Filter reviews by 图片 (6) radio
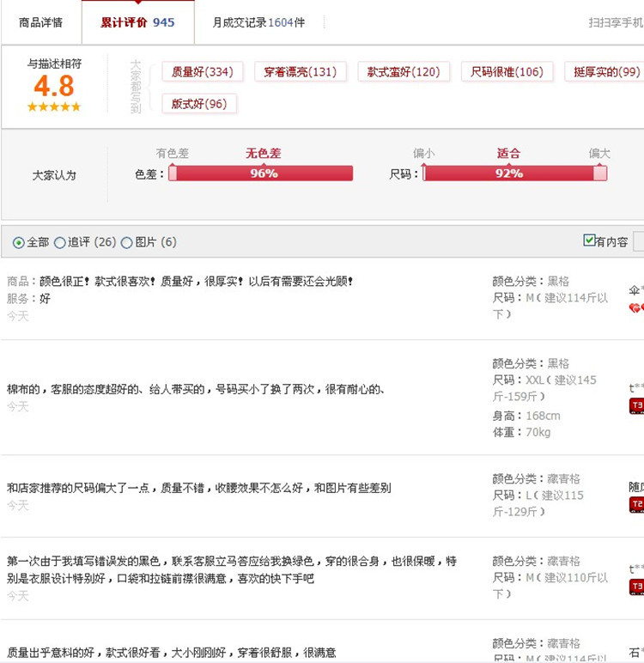 click(127, 243)
